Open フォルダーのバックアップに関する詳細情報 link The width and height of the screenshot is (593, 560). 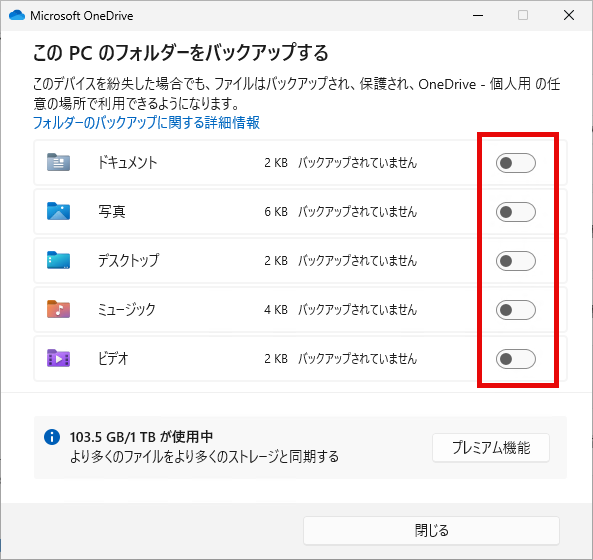pyautogui.click(x=146, y=123)
